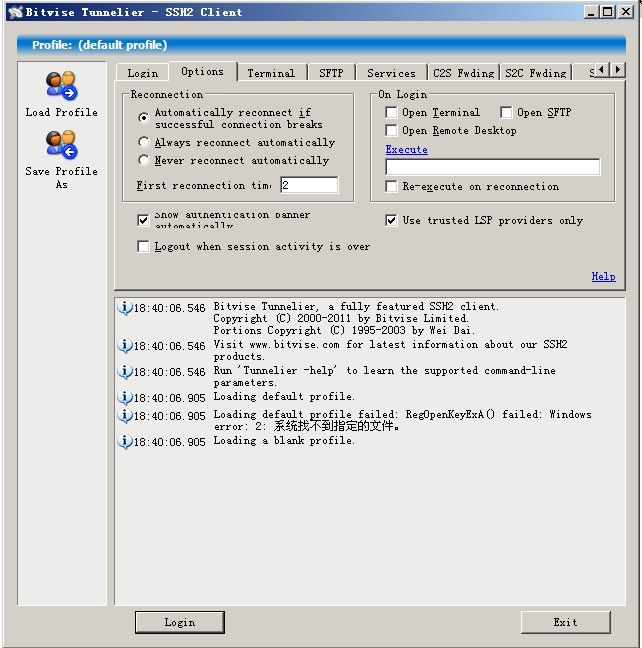This screenshot has width=642, height=648.
Task: Click info icon next to 'Loading a blank profile.' entry
Action: click(x=124, y=441)
